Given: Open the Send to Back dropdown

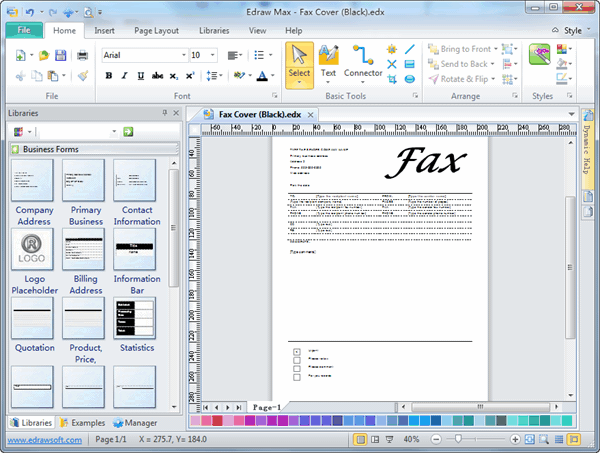Looking at the screenshot, I should point(492,64).
